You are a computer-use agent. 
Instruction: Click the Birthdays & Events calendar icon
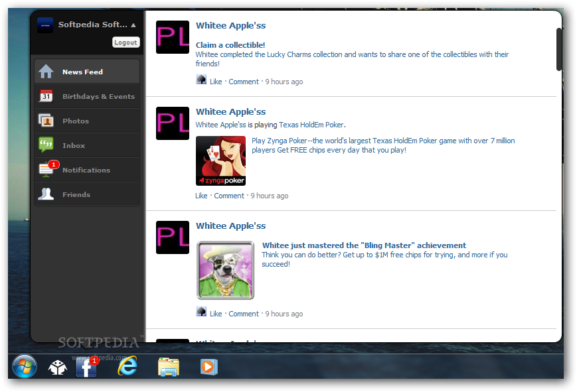46,96
